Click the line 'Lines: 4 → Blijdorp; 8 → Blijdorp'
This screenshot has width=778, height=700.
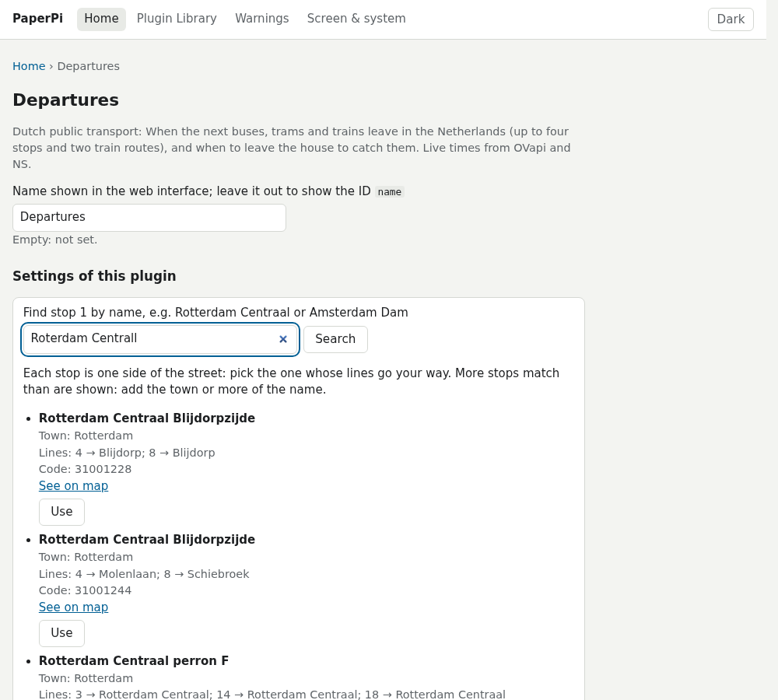(127, 453)
